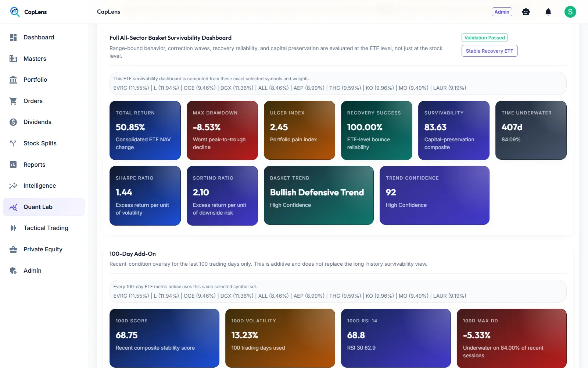Click 'This ETF survivability dashboard is computed' note
588x368 pixels.
(211, 79)
